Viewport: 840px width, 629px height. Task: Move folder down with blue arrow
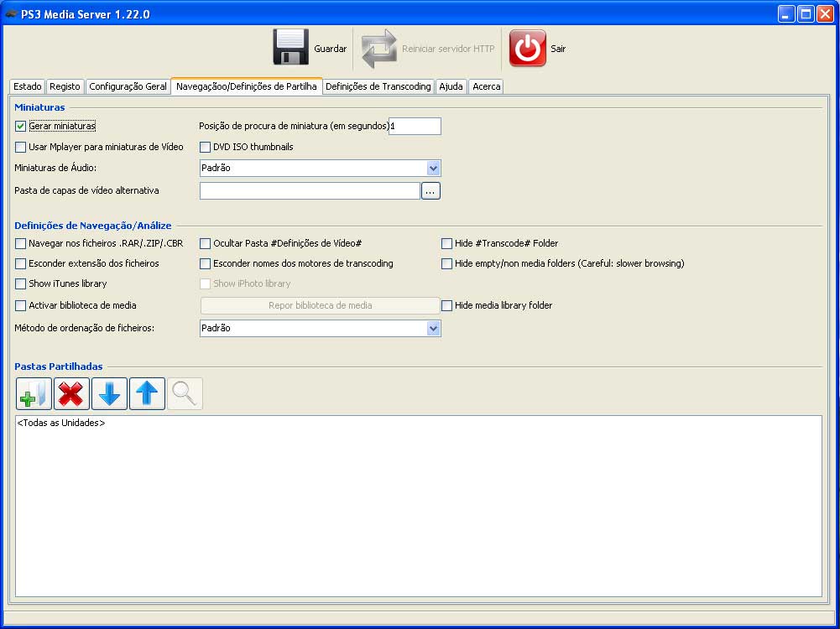coord(109,394)
